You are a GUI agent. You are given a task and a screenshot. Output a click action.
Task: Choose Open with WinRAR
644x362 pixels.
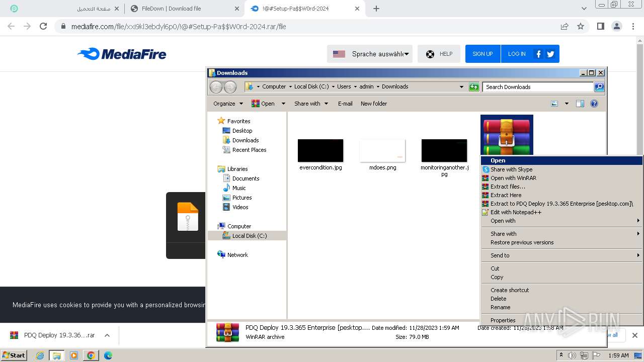coord(561,178)
